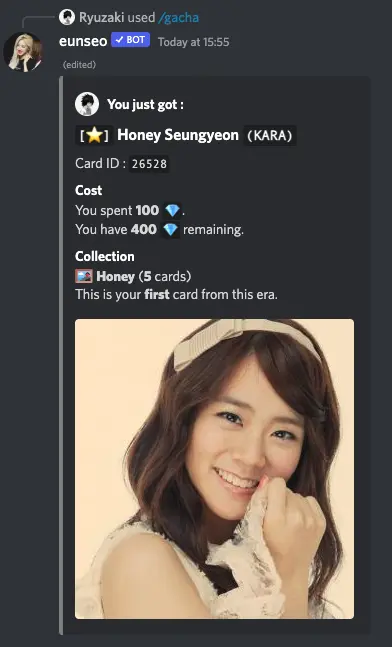Click the eunseo username
Screen dimensions: 392x647
tap(83, 41)
